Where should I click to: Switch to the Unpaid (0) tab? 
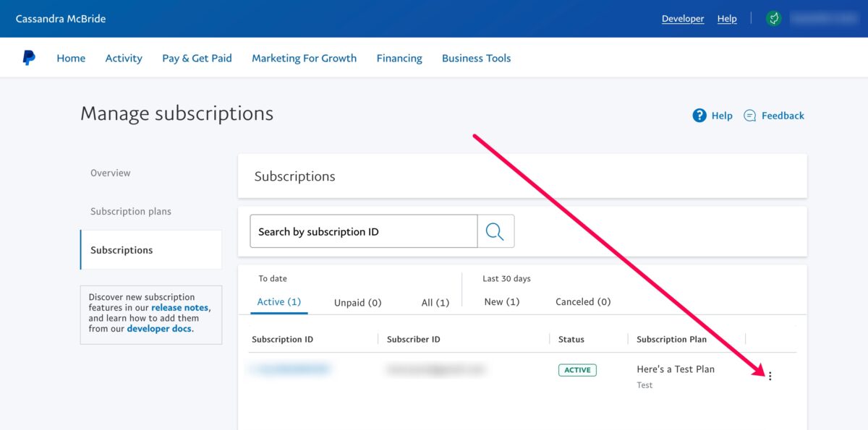tap(357, 303)
